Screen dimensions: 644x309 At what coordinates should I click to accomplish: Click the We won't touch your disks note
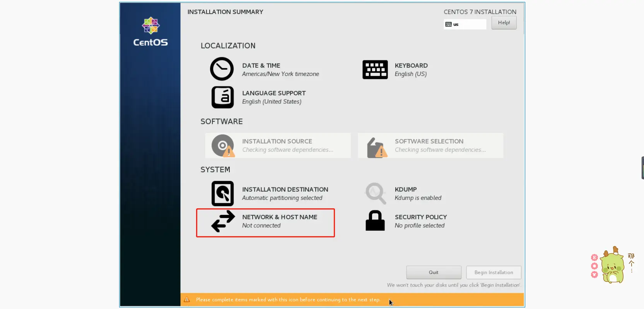click(454, 285)
